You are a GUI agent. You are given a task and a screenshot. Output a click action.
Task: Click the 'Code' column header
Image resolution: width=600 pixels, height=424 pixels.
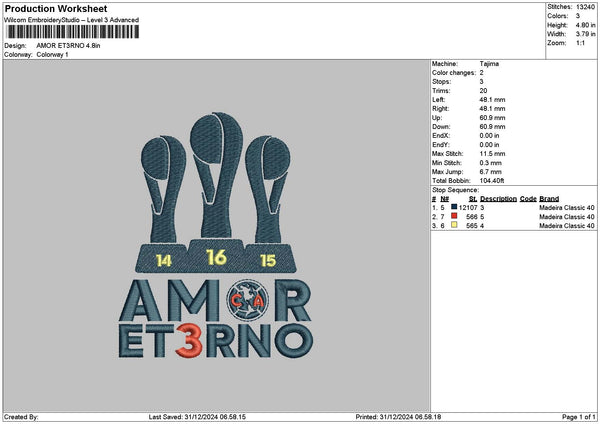[x=528, y=199]
